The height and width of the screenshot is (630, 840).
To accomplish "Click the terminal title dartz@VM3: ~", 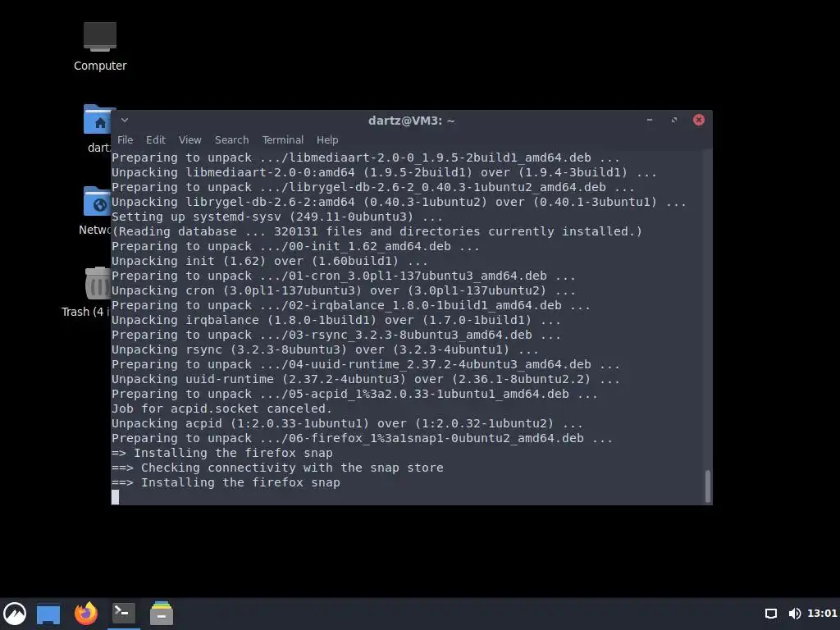I will 411,121.
